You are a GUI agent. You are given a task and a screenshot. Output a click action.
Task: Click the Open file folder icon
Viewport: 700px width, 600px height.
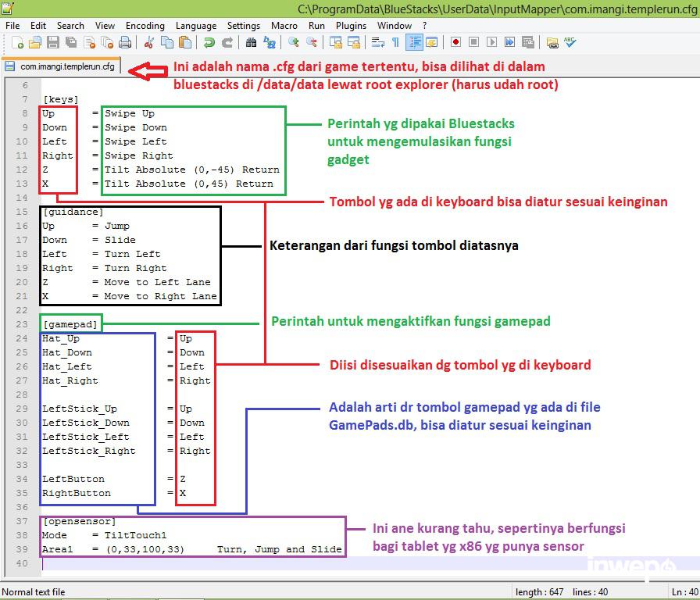pyautogui.click(x=35, y=43)
